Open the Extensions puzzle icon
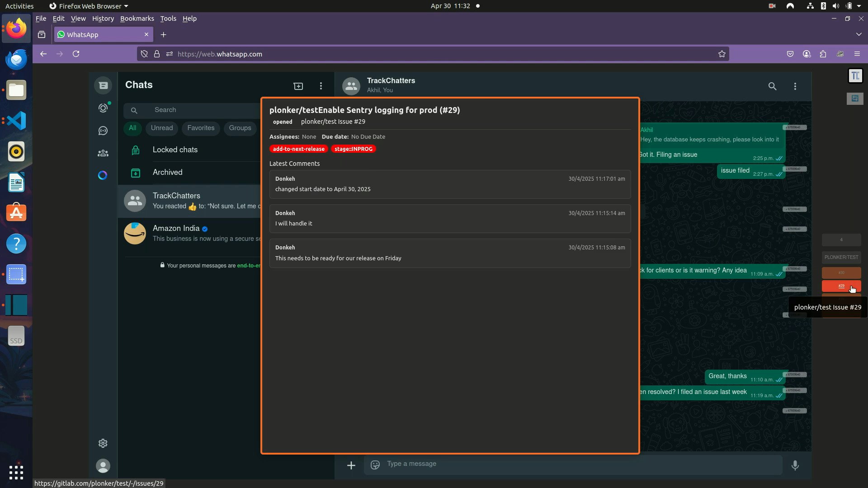 coord(823,54)
